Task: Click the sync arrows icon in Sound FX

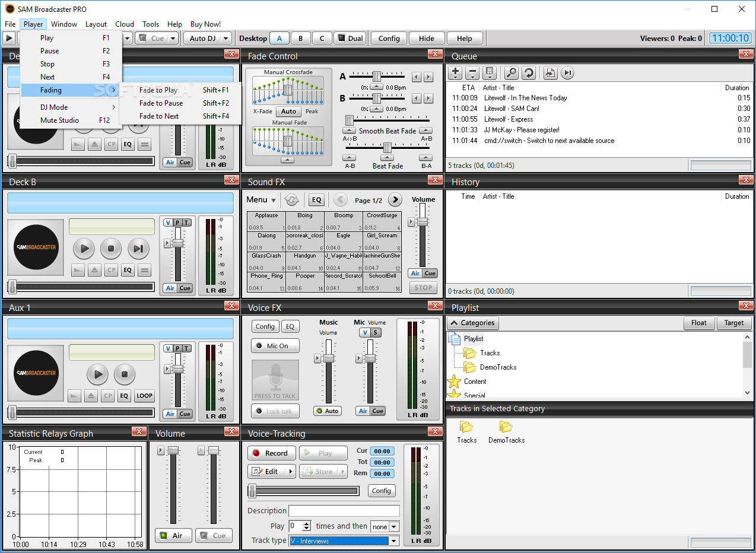Action: [x=291, y=199]
